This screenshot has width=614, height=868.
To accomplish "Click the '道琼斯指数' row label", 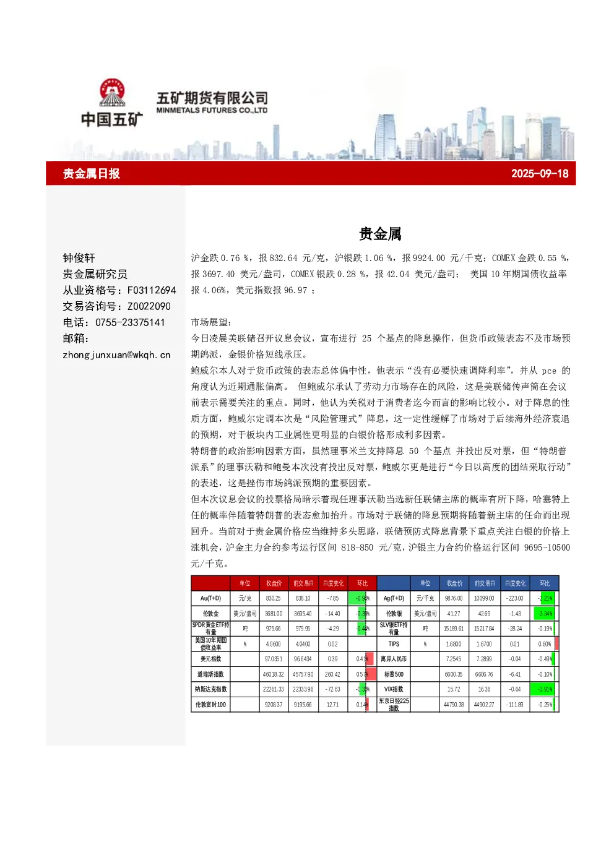I will pyautogui.click(x=210, y=674).
